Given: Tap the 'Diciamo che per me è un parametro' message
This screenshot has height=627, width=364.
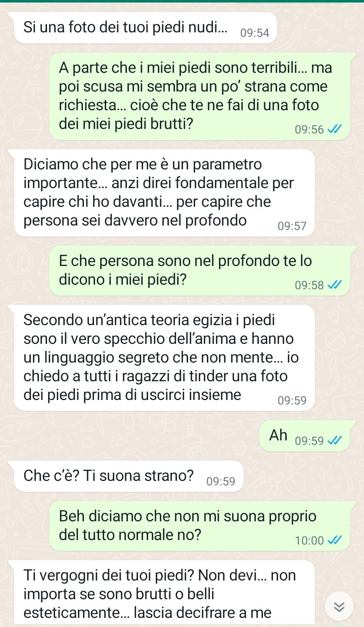Looking at the screenshot, I should pos(164,193).
